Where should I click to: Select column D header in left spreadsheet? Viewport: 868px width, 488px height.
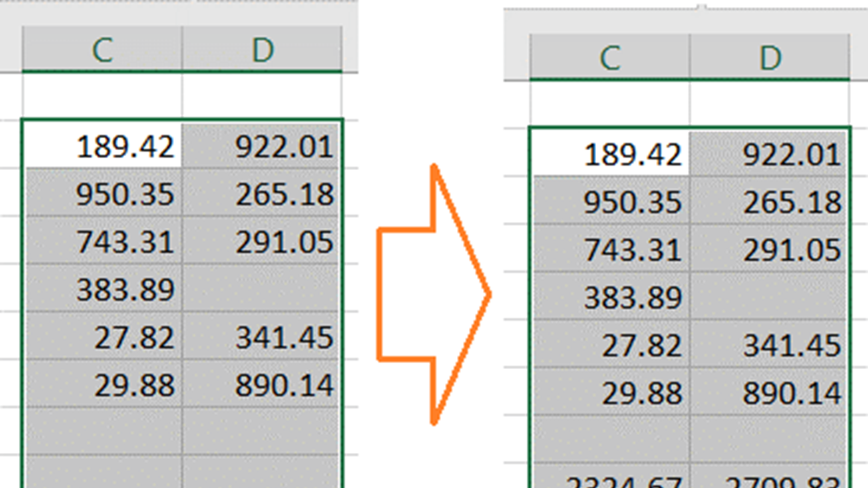click(x=263, y=50)
